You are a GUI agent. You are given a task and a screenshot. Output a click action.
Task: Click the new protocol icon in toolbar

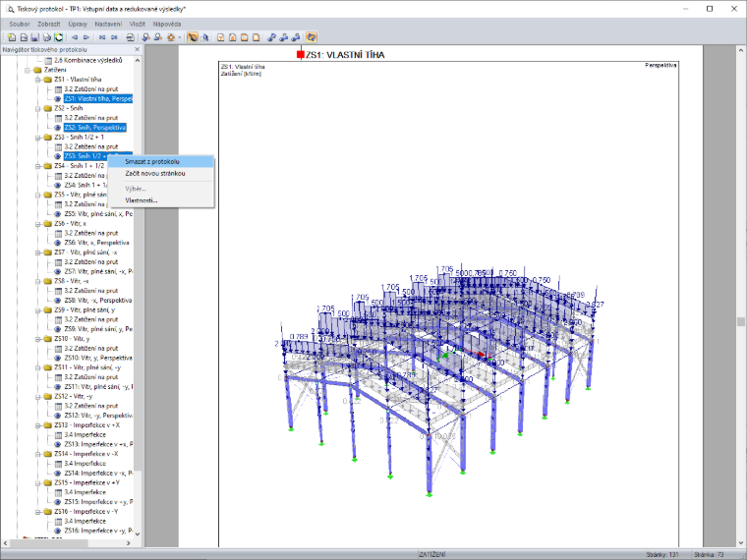coord(12,37)
